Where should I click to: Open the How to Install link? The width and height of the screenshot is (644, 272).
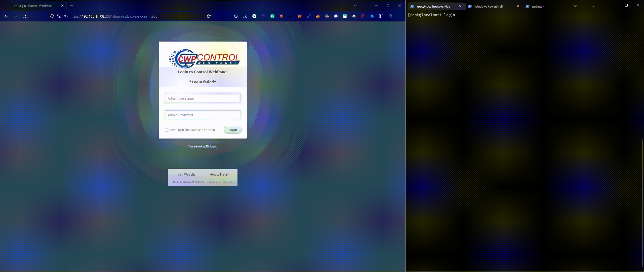tap(219, 174)
